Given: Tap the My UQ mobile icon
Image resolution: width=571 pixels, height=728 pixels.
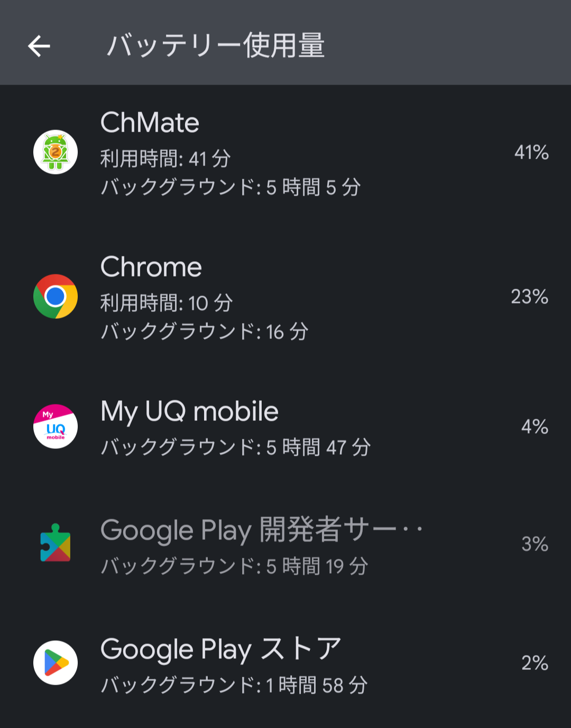Looking at the screenshot, I should [x=56, y=427].
